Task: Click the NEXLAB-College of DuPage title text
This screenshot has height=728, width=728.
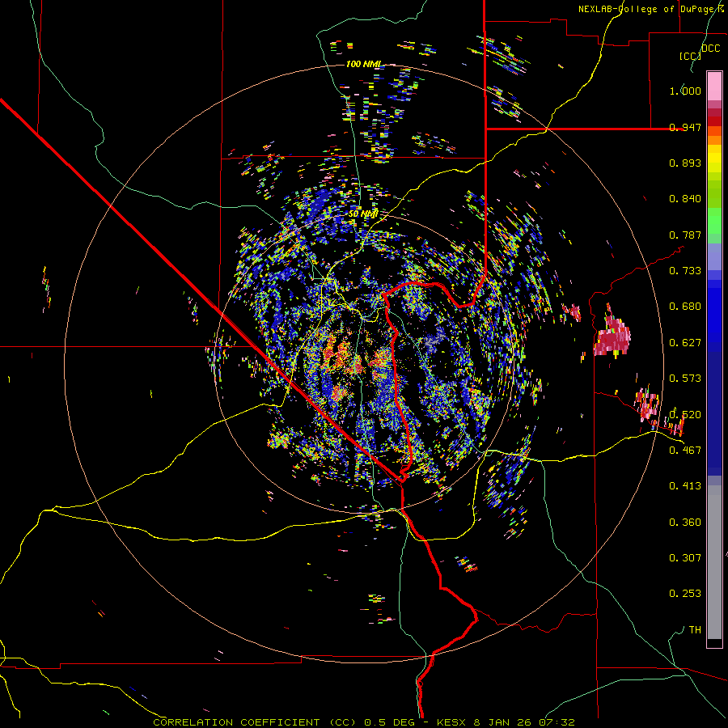Action: tap(650, 9)
